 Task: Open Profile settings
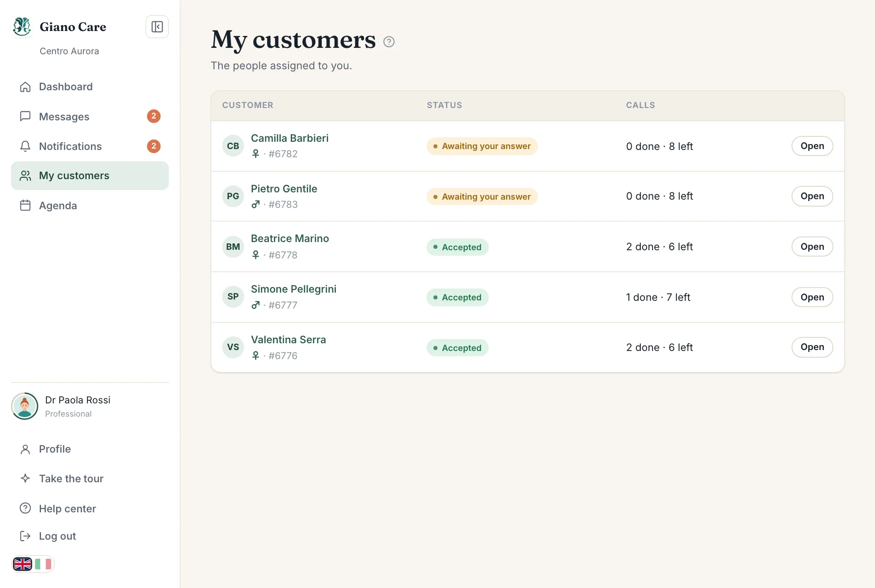[x=90, y=449]
